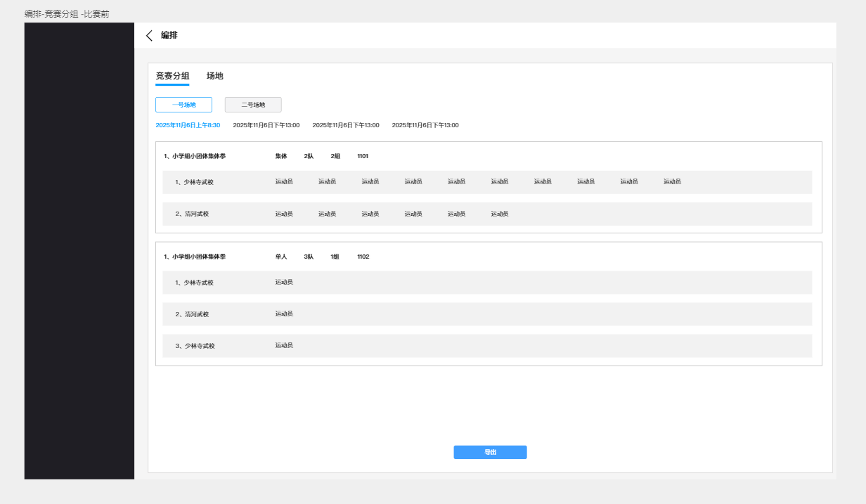Image resolution: width=866 pixels, height=504 pixels.
Task: Click the 1102 group code
Action: [x=363, y=257]
